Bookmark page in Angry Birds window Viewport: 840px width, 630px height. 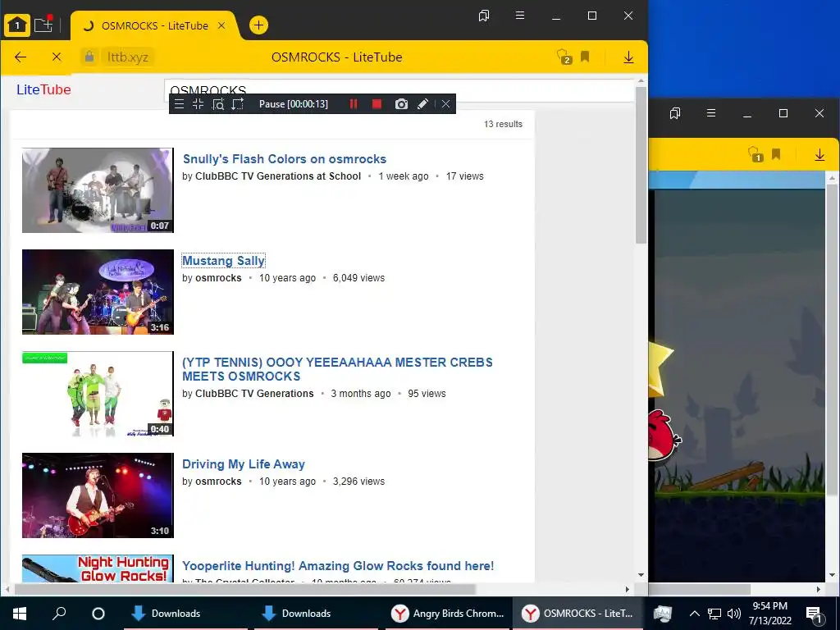[776, 154]
